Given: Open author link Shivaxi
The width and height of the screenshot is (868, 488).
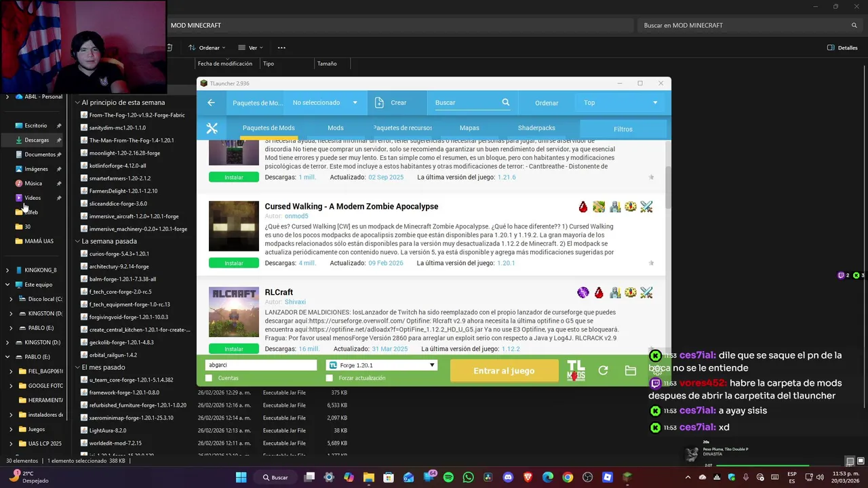Looking at the screenshot, I should click(x=295, y=302).
